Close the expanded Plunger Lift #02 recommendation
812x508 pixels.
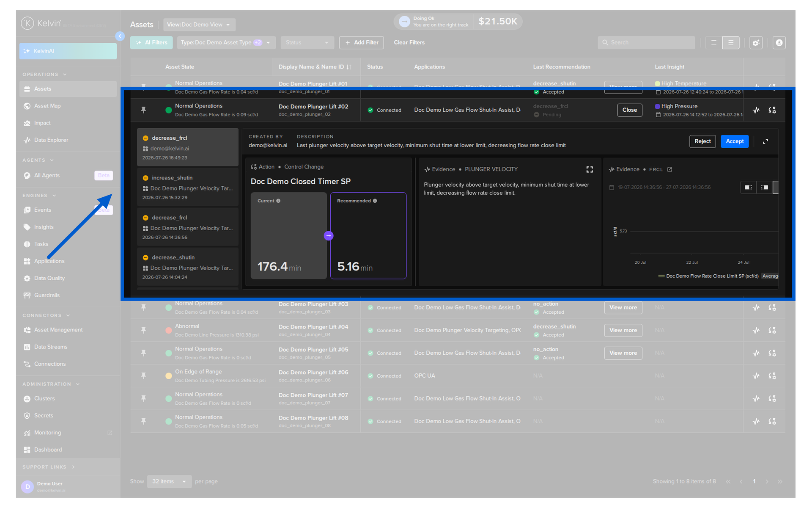pyautogui.click(x=630, y=110)
